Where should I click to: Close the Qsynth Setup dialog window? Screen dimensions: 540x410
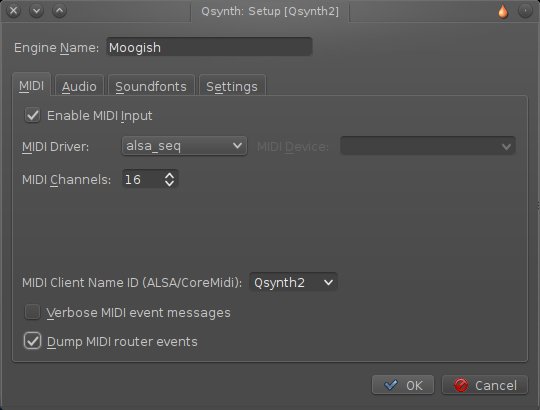click(x=13, y=11)
